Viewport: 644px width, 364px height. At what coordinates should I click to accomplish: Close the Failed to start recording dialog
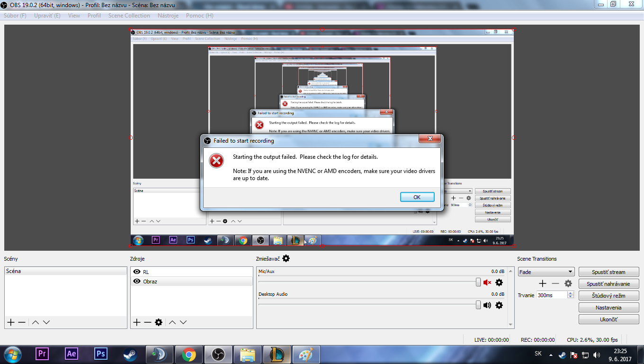point(430,138)
